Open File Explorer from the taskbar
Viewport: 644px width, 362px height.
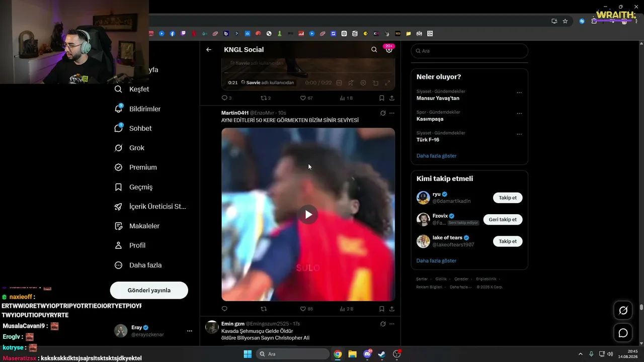click(x=352, y=354)
